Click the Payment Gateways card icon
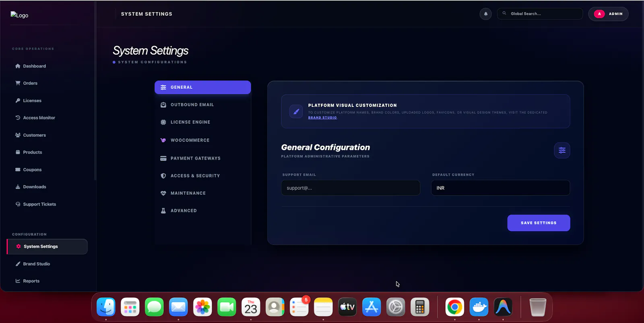 163,158
